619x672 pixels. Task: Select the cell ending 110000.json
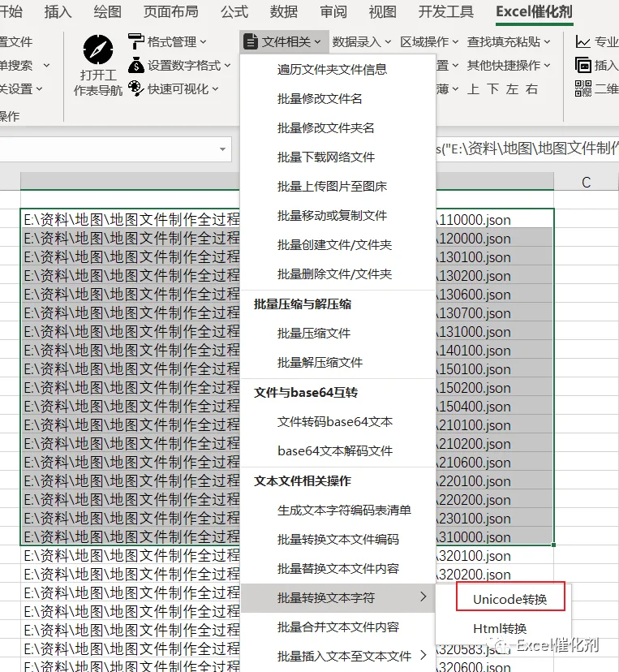coord(287,219)
